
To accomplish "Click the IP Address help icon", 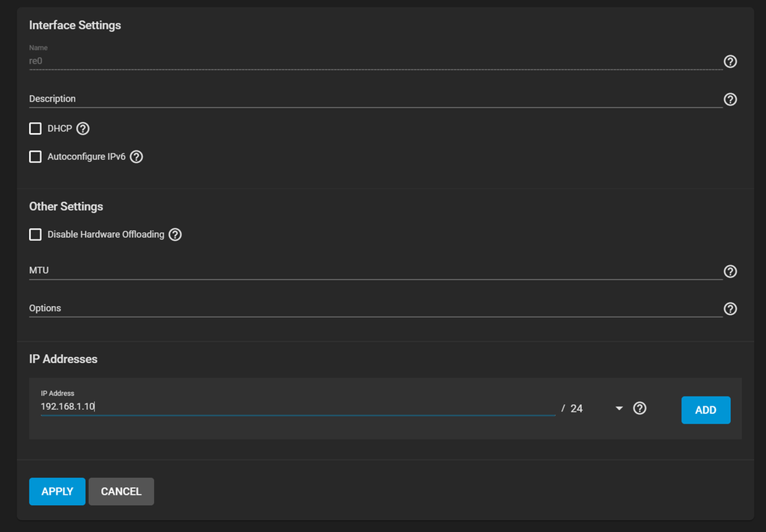I will (640, 409).
